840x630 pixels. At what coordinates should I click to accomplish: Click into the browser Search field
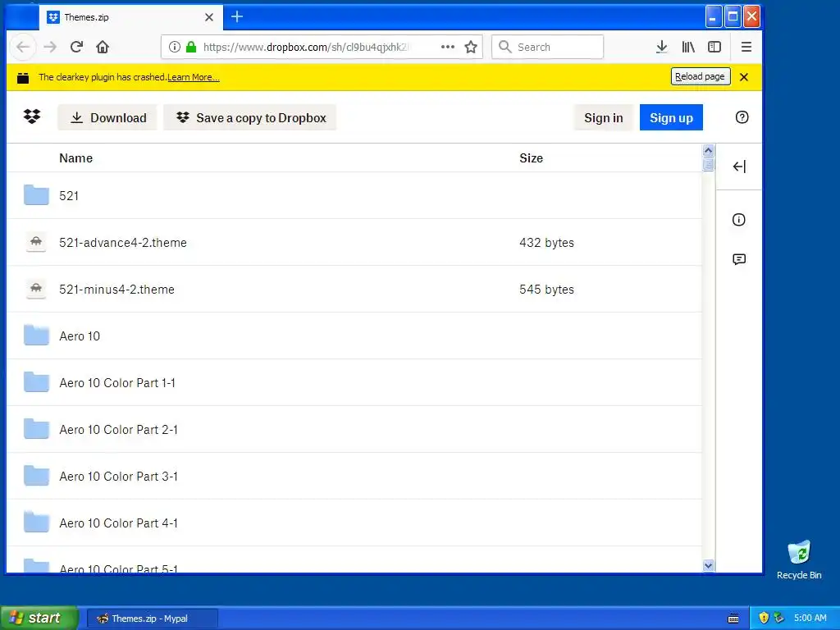coord(547,47)
